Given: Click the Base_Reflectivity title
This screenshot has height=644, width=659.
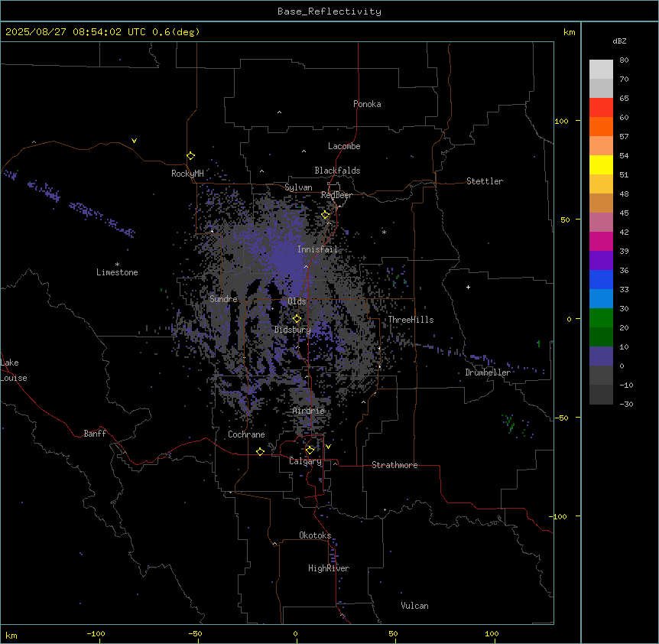Looking at the screenshot, I should (329, 11).
